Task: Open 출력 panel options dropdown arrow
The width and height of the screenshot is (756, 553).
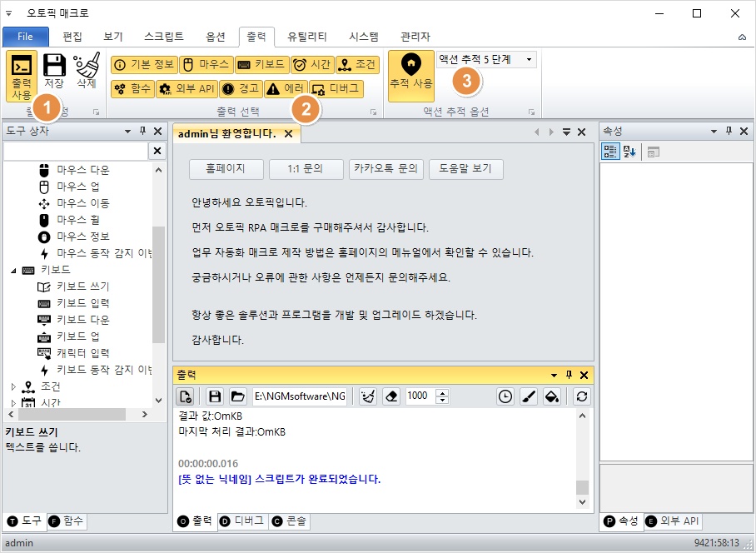Action: click(554, 375)
